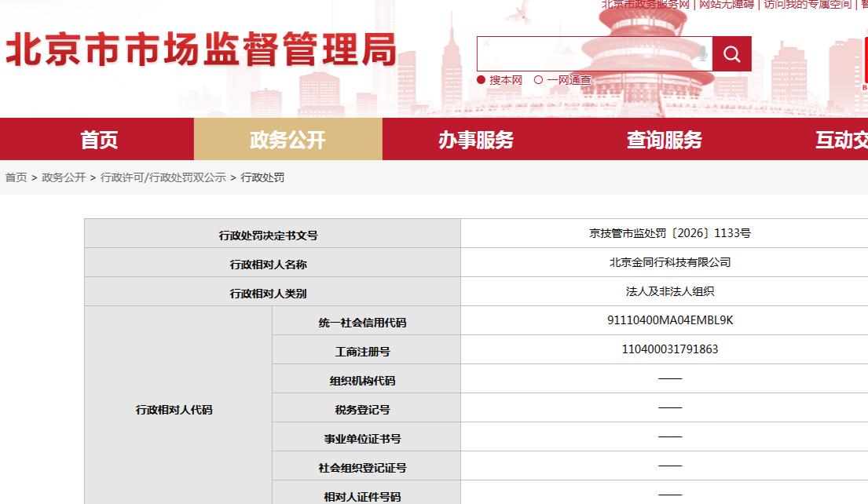This screenshot has height=504, width=868.
Task: Open the 首页 navigation tab
Action: coord(97,139)
